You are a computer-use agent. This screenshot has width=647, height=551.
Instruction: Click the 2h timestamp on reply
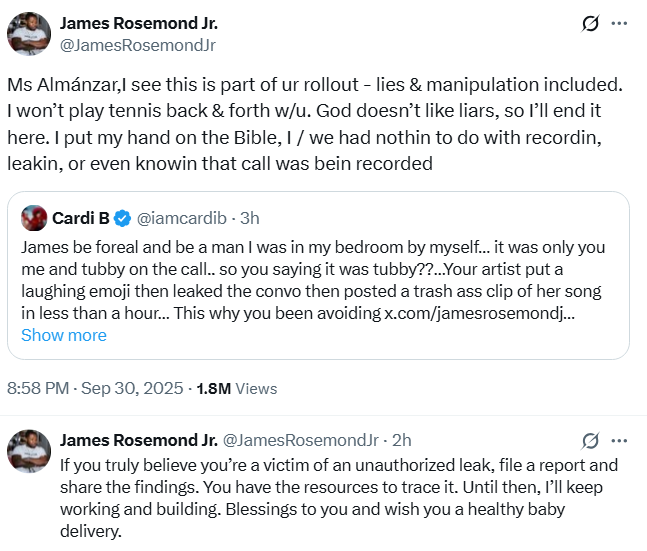[x=400, y=440]
